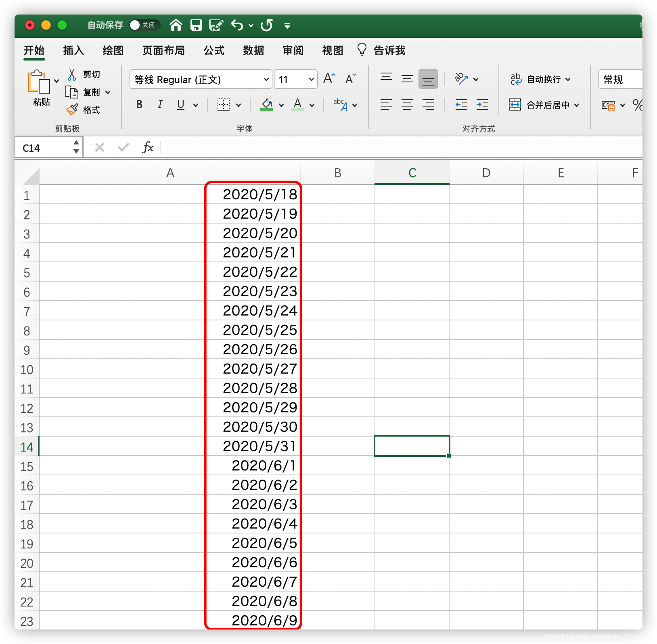Open the text orientation tool

pyautogui.click(x=461, y=78)
